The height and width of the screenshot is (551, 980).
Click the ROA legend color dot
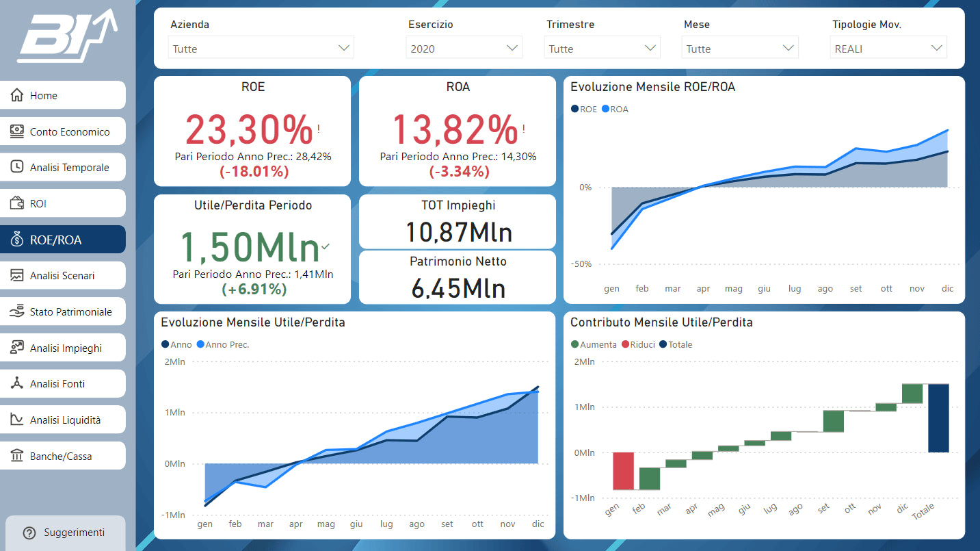[605, 109]
